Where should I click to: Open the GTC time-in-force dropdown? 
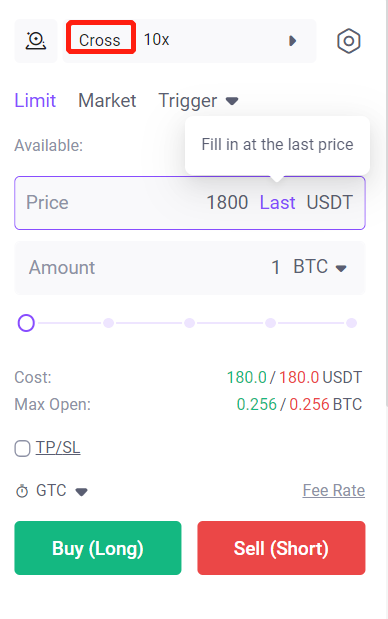point(62,491)
